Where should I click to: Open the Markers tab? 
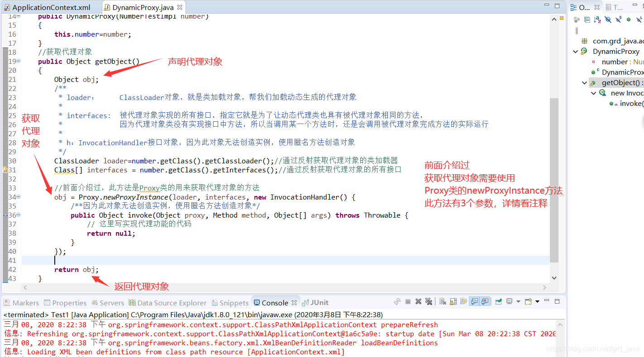pyautogui.click(x=22, y=303)
